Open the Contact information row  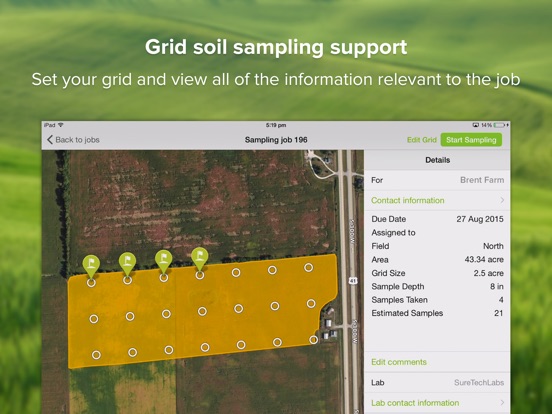coord(437,200)
